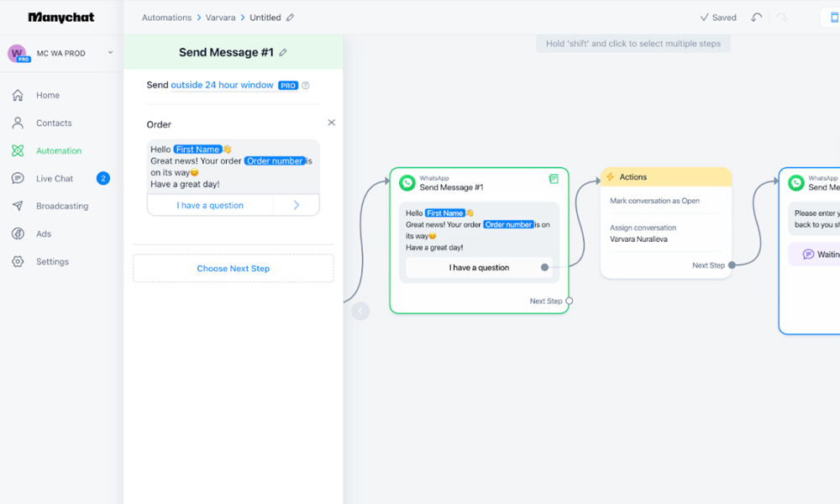Click Next Step connector on Actions node

[x=732, y=265]
